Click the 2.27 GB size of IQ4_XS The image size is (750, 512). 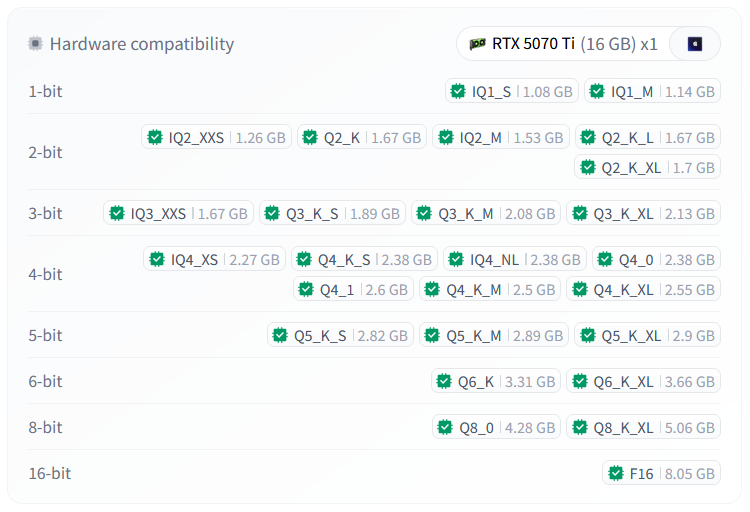[x=254, y=260]
